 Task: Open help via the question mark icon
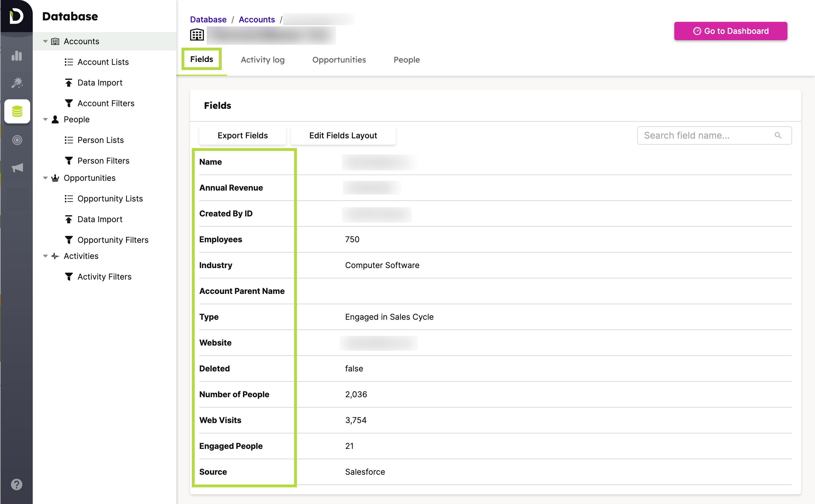coord(16,485)
